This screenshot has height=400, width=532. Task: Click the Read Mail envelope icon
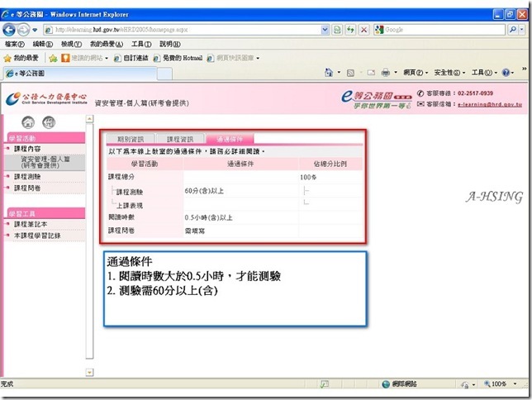(x=371, y=73)
